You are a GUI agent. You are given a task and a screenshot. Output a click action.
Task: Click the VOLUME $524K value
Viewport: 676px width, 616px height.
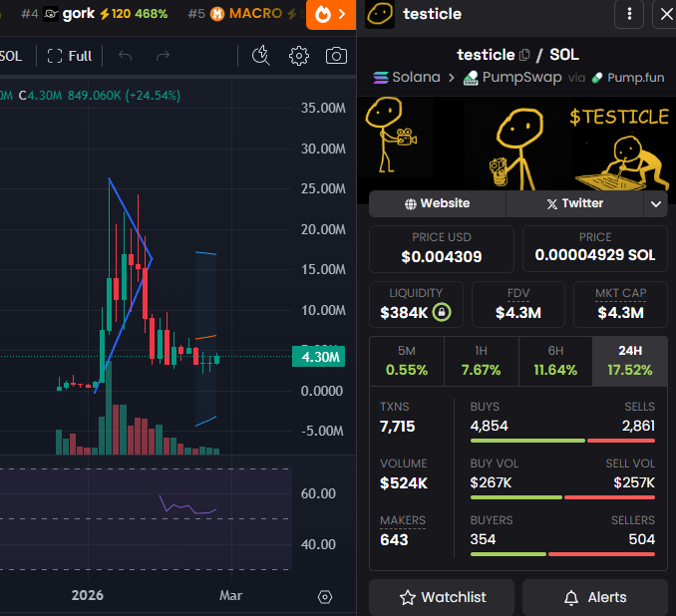404,483
